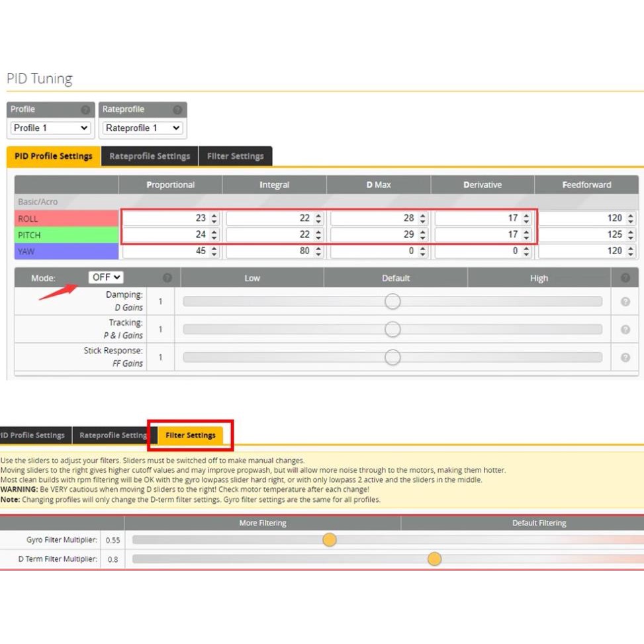Screen dimensions: 644x644
Task: Click the Yaw Integral value field
Action: click(268, 251)
